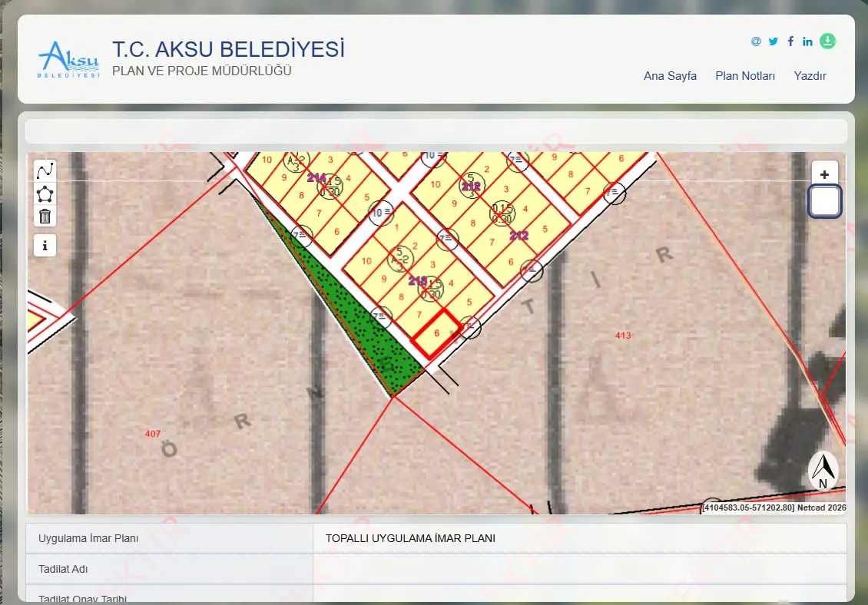This screenshot has height=605, width=868.
Task: Go to Ana Sayfa
Action: [x=670, y=76]
